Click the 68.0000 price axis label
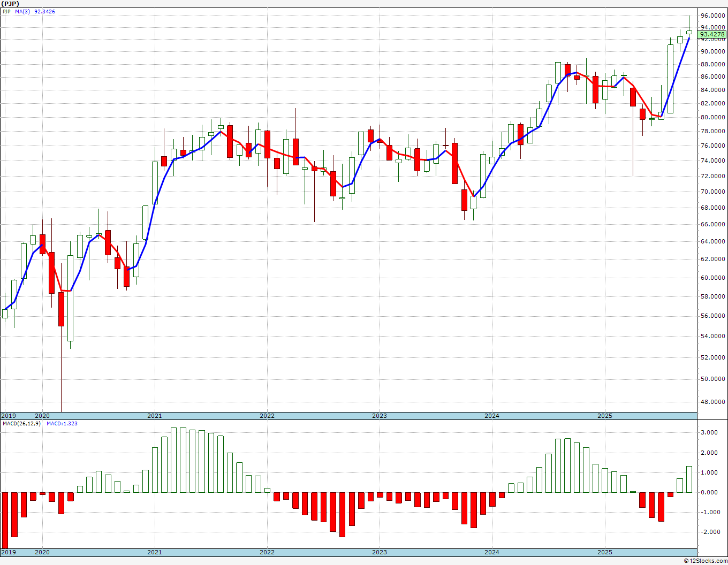The image size is (728, 565). click(x=713, y=208)
